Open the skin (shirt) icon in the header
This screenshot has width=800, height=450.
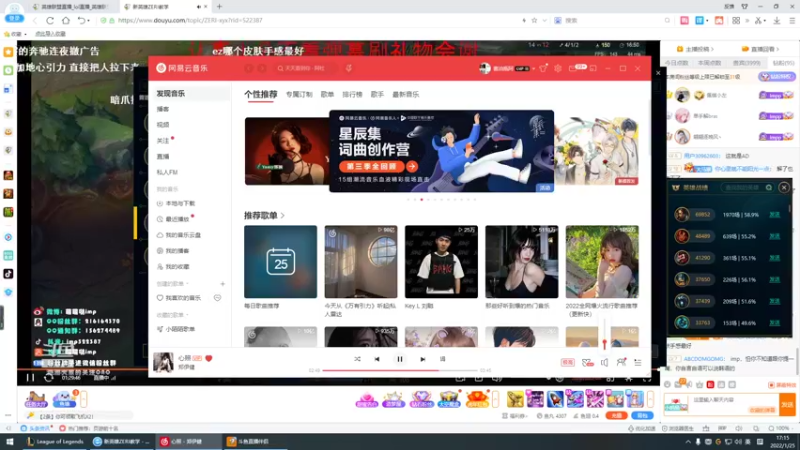(543, 68)
